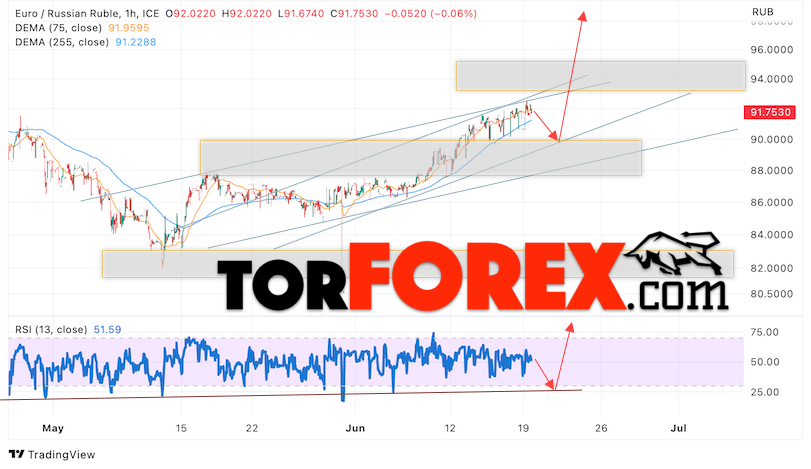Click the DEMA 75 value 91.9595
This screenshot has width=811, height=469.
point(128,28)
